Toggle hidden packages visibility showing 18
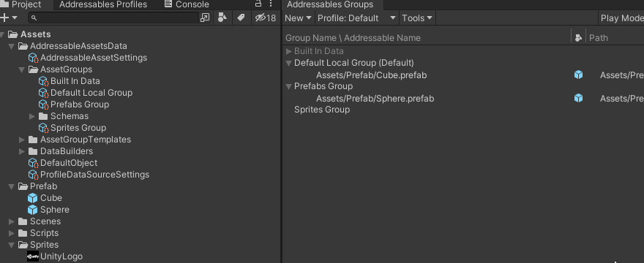 coord(266,18)
